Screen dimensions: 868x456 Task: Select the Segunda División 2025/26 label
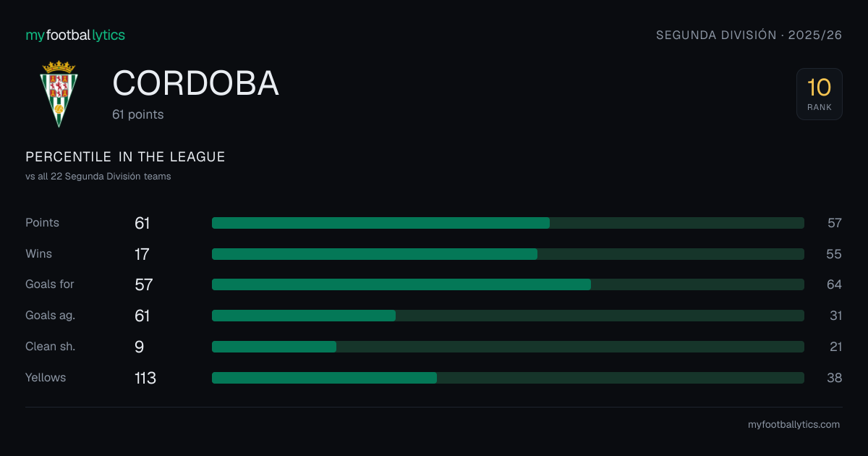[749, 35]
